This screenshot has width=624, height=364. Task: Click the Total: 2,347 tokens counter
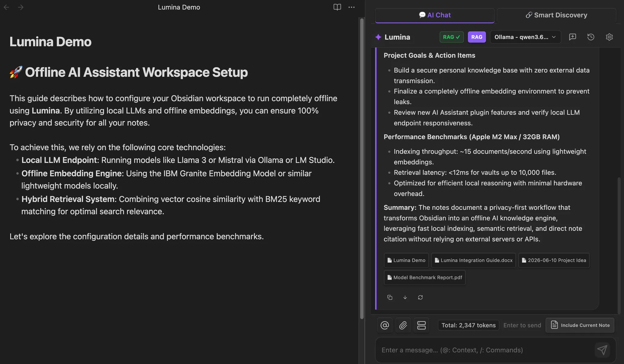[x=469, y=325]
